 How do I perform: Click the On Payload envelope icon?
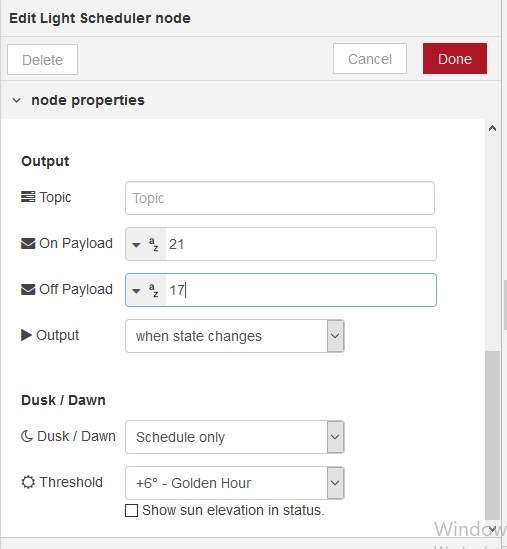pyautogui.click(x=28, y=243)
